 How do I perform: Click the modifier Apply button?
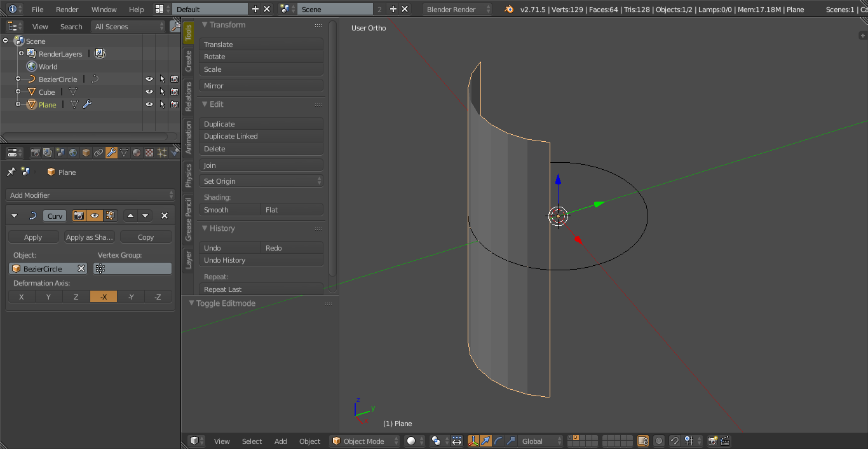pyautogui.click(x=33, y=237)
